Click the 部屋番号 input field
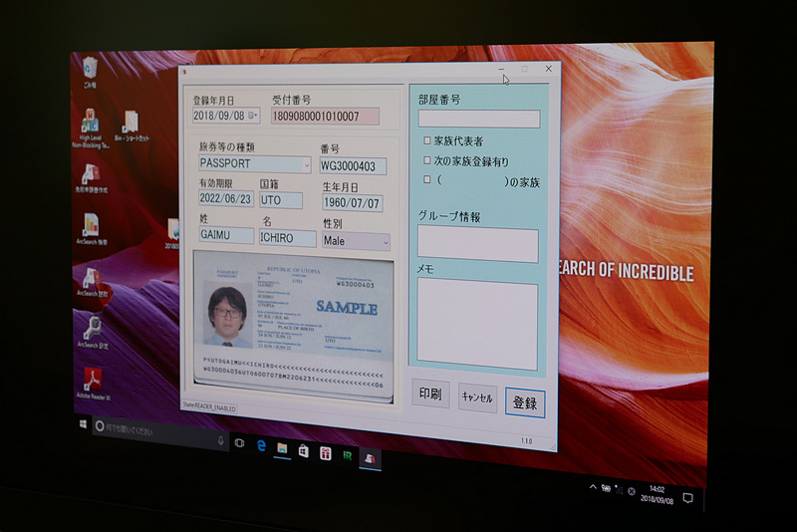This screenshot has height=532, width=797. [479, 119]
